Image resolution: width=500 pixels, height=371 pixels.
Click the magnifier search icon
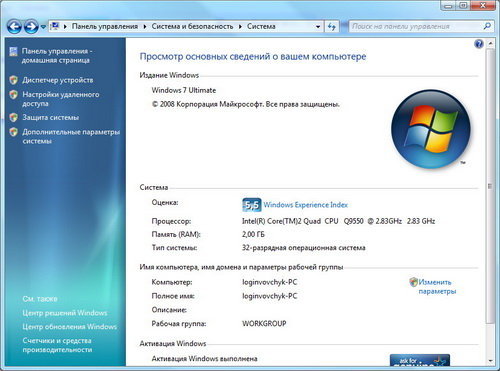click(487, 26)
